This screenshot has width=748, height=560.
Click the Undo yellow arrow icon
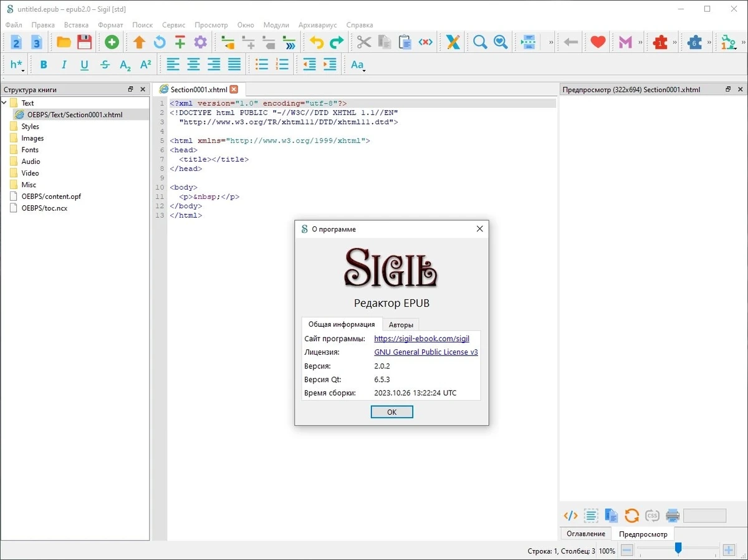(x=317, y=42)
